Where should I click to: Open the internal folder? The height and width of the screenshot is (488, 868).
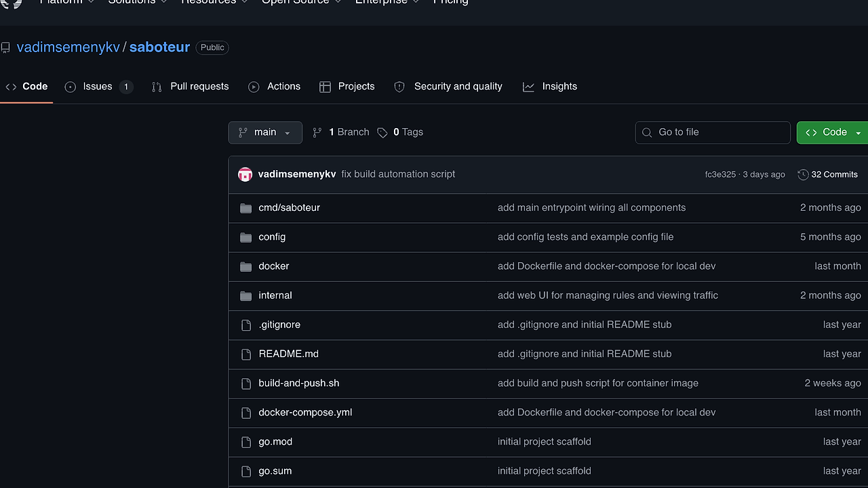coord(275,295)
